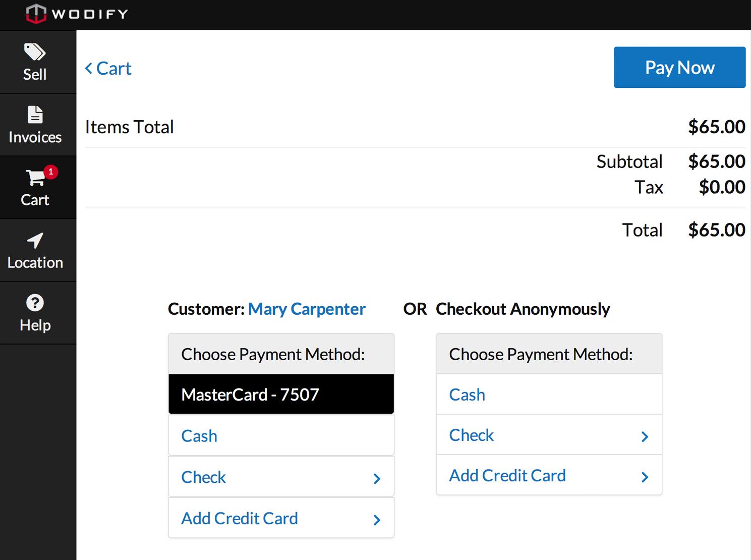Image resolution: width=751 pixels, height=560 pixels.
Task: Click the Wodify logo
Action: coord(76,14)
